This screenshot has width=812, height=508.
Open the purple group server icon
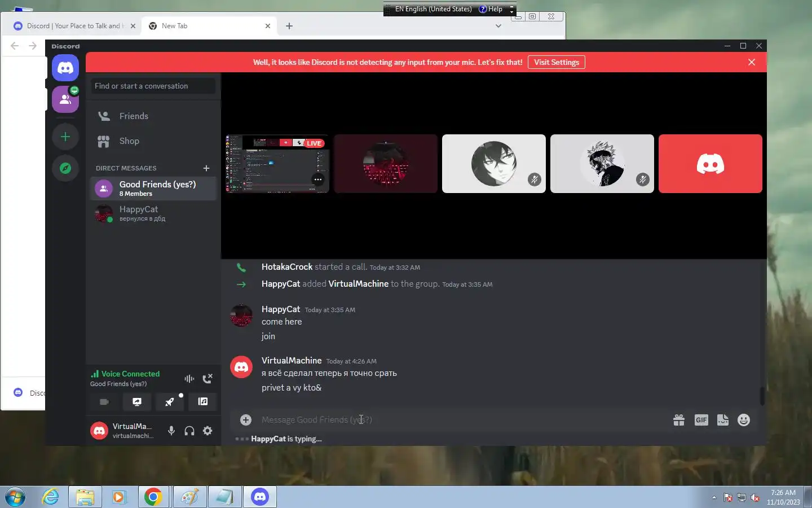point(65,99)
